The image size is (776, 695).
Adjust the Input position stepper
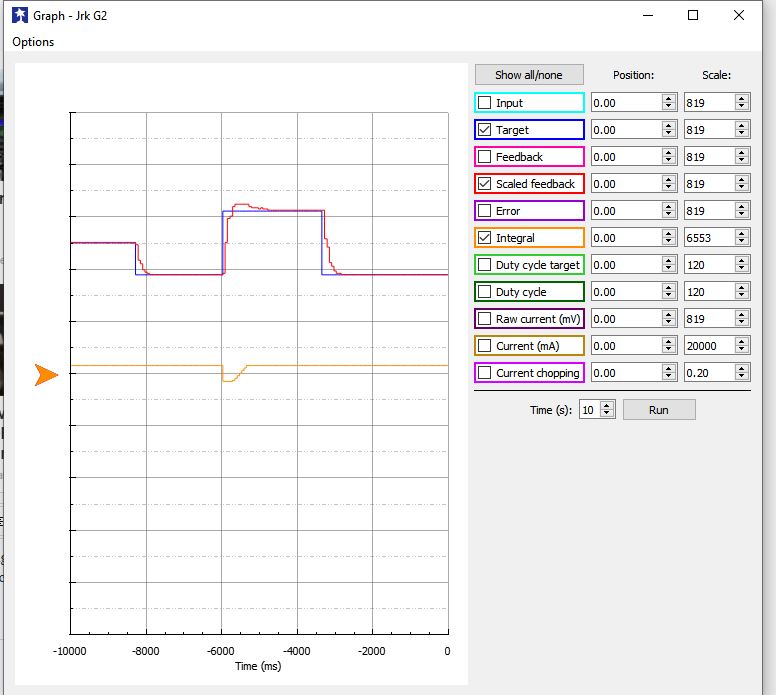click(x=669, y=102)
